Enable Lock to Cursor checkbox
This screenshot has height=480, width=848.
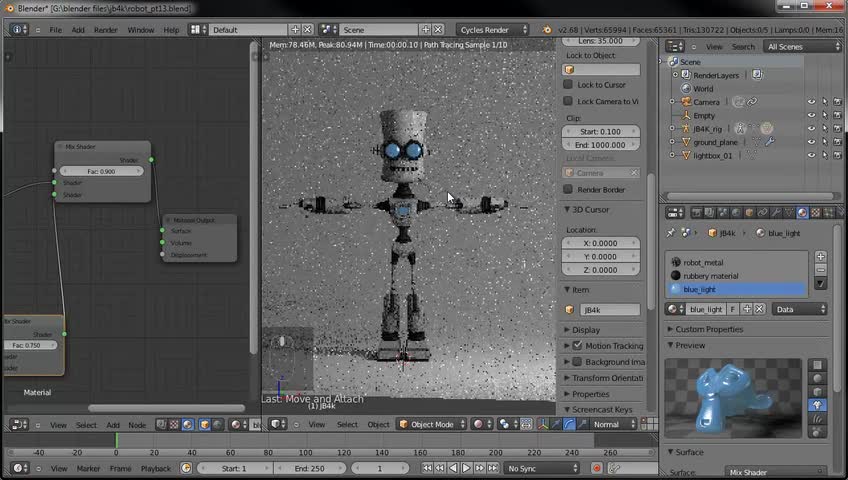point(568,84)
